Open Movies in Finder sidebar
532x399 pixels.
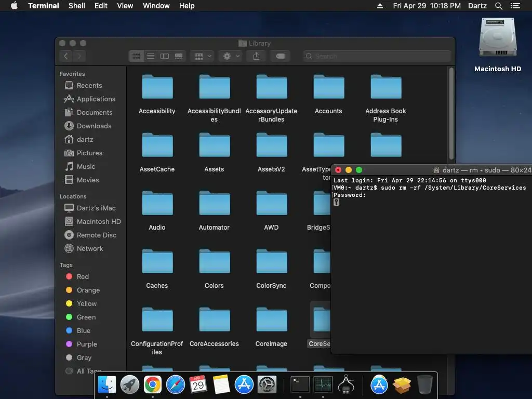82,180
